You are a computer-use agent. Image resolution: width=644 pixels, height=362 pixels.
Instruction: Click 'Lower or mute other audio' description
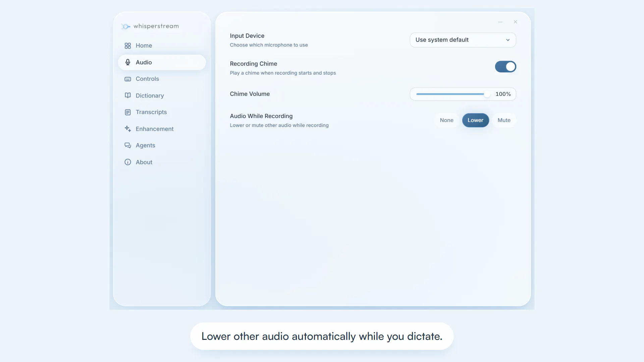279,125
